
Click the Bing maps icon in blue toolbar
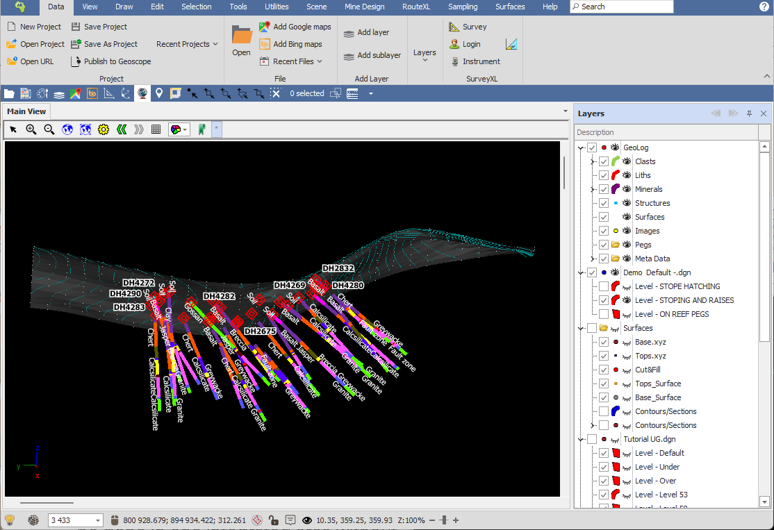(92, 93)
